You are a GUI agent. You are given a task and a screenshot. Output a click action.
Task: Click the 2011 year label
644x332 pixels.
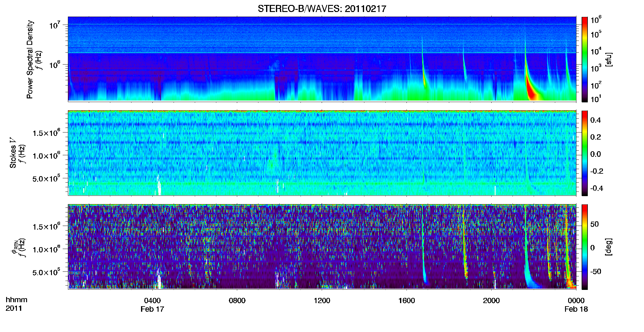tap(14, 308)
